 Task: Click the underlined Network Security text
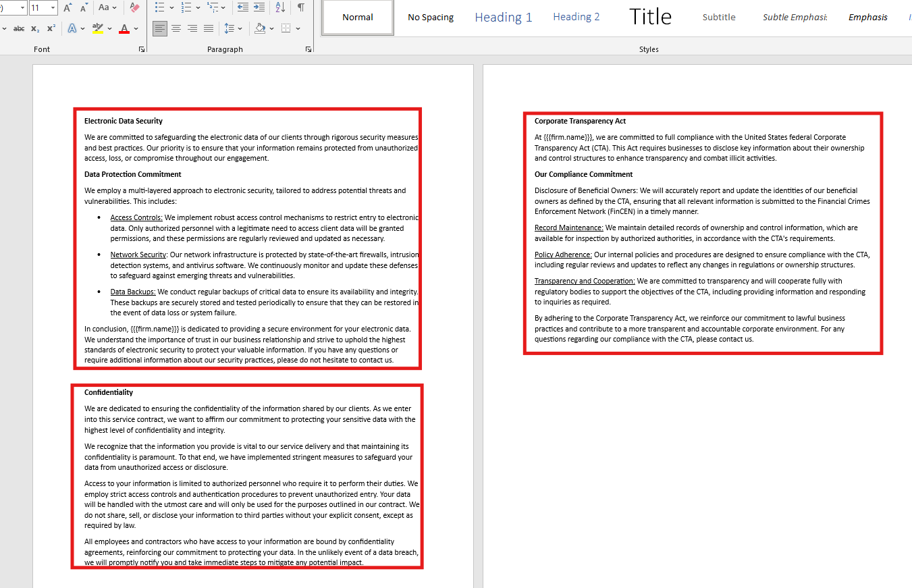(x=138, y=255)
